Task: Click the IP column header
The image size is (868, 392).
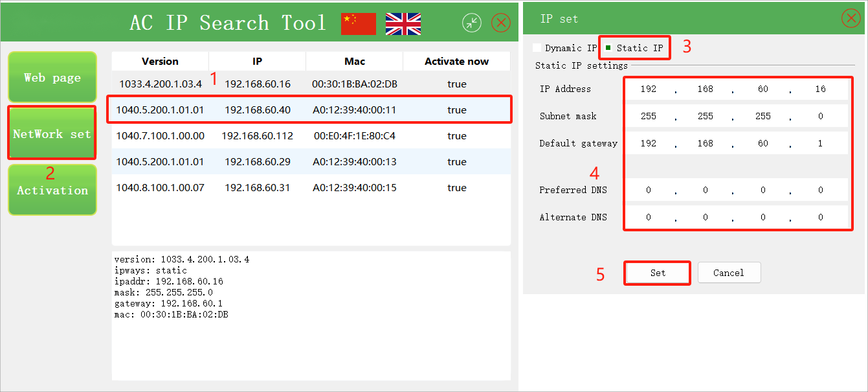Action: 258,61
